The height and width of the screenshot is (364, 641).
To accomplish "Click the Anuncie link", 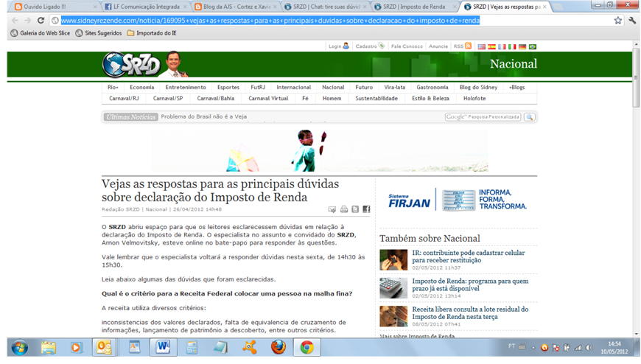I will pos(438,46).
